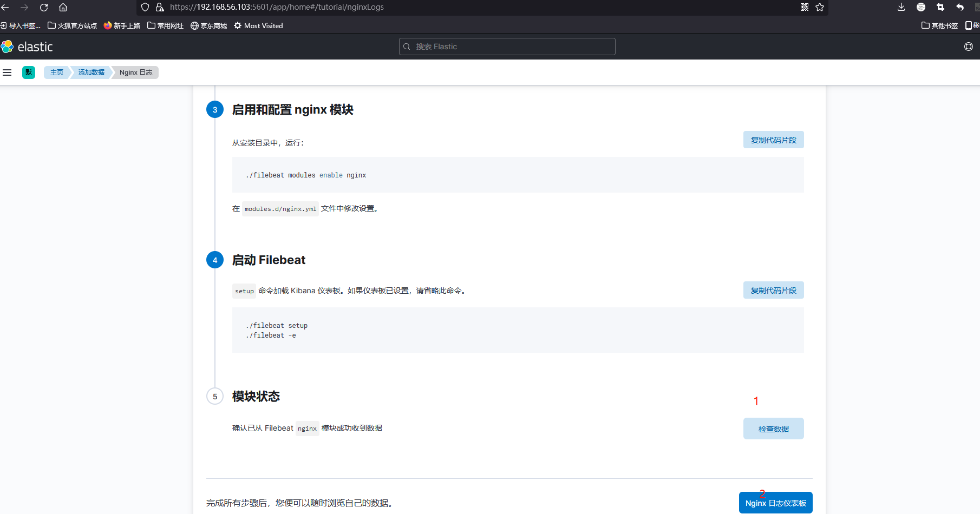The width and height of the screenshot is (980, 514).
Task: Click the lock site security icon
Action: [x=160, y=7]
